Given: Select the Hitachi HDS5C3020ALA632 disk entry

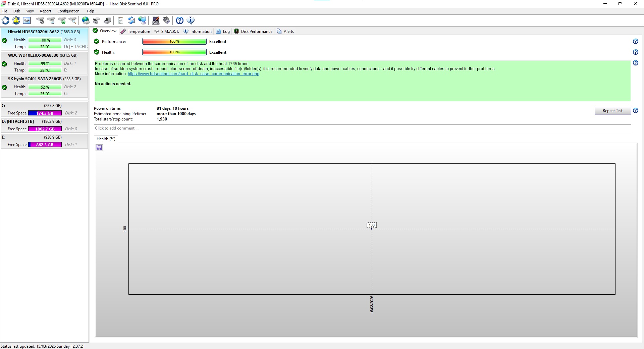Looking at the screenshot, I should click(x=44, y=39).
